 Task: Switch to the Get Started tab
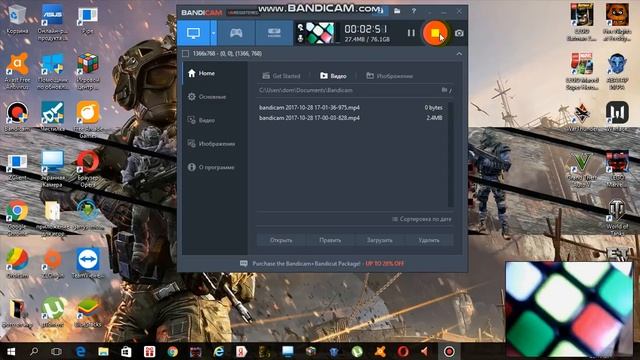[x=282, y=76]
